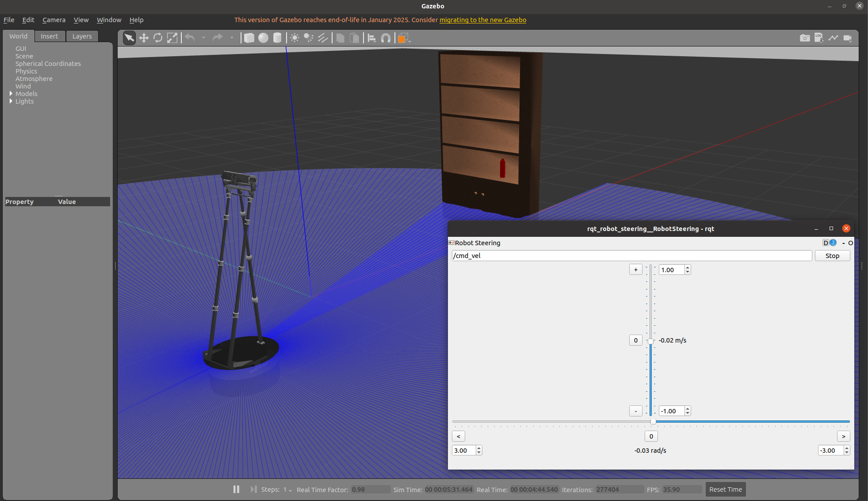Select the Translate mode tool
The height and width of the screenshot is (501, 868).
click(x=144, y=38)
